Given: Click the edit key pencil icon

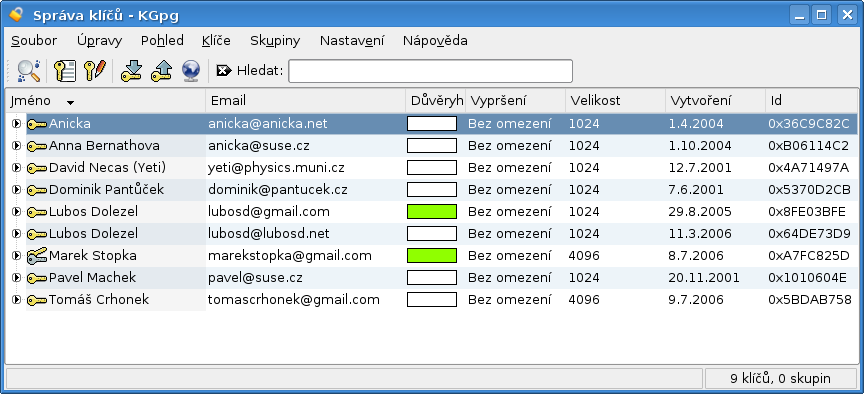Looking at the screenshot, I should click(94, 71).
